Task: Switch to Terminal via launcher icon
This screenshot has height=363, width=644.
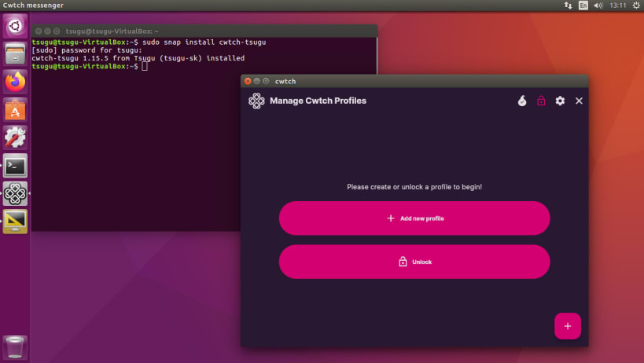Action: [x=15, y=166]
